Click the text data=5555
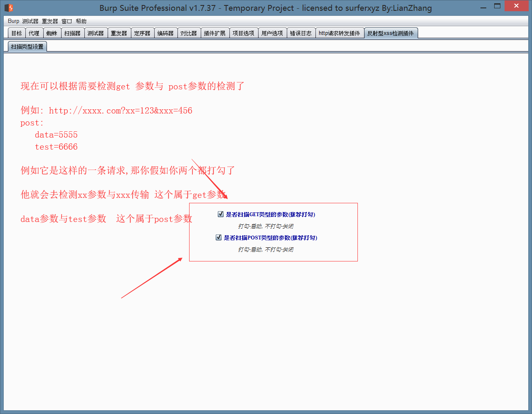This screenshot has width=532, height=414. click(56, 135)
